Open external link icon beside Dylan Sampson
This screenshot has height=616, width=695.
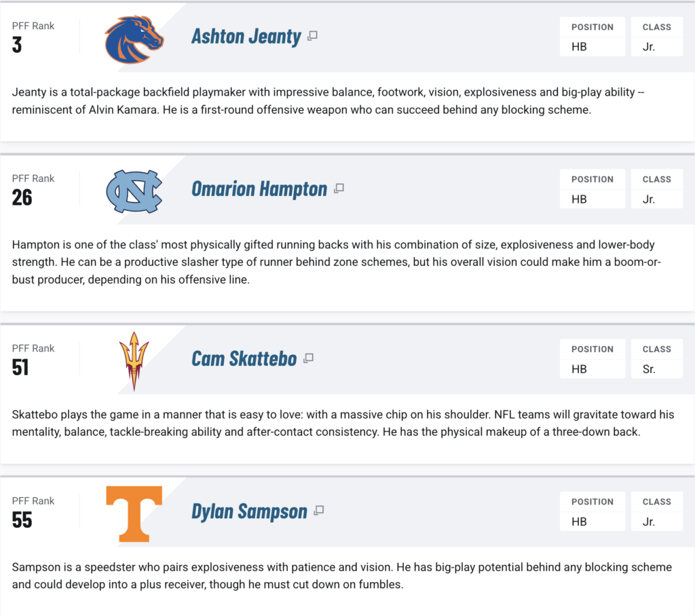tap(319, 511)
